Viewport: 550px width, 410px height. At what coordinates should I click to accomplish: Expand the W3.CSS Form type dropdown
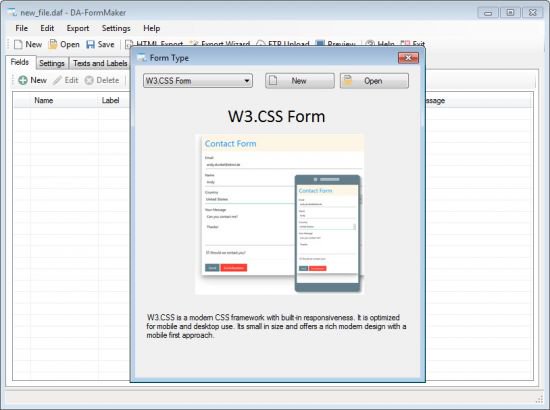click(247, 81)
